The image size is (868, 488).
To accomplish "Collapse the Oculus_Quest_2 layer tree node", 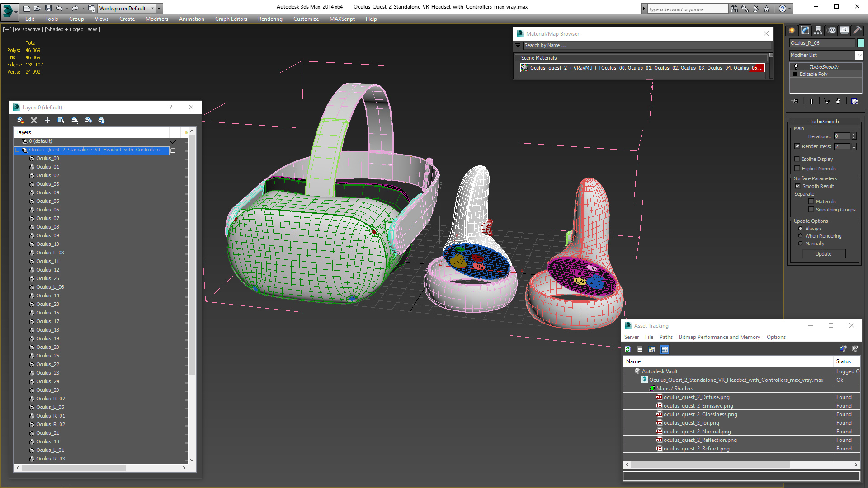I will pyautogui.click(x=18, y=150).
